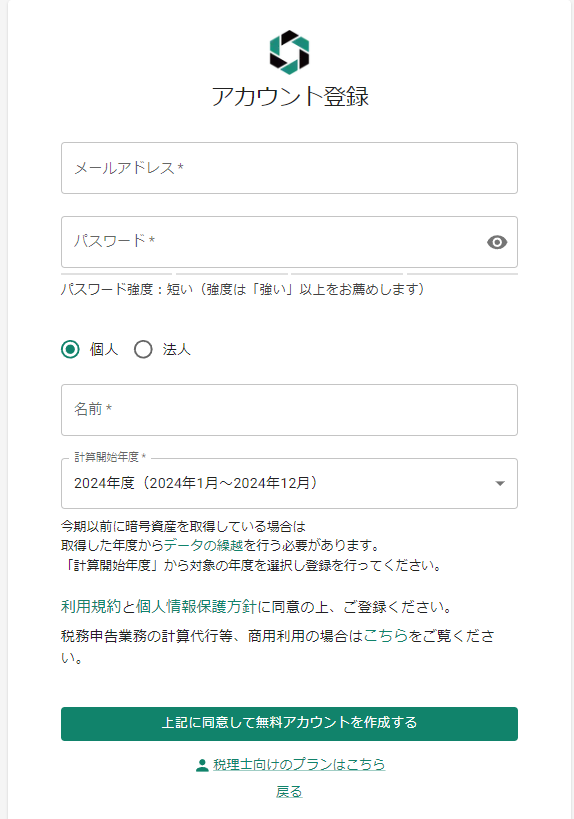The width and height of the screenshot is (574, 819).
Task: Open the 税理士向けのプランはこちら link
Action: (x=299, y=765)
